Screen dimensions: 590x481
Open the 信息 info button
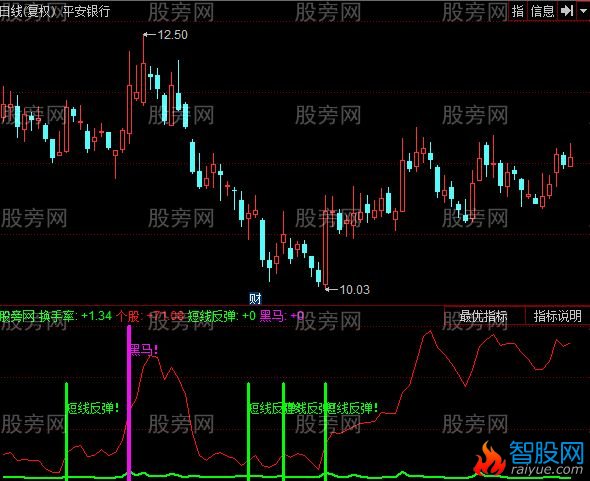(542, 11)
